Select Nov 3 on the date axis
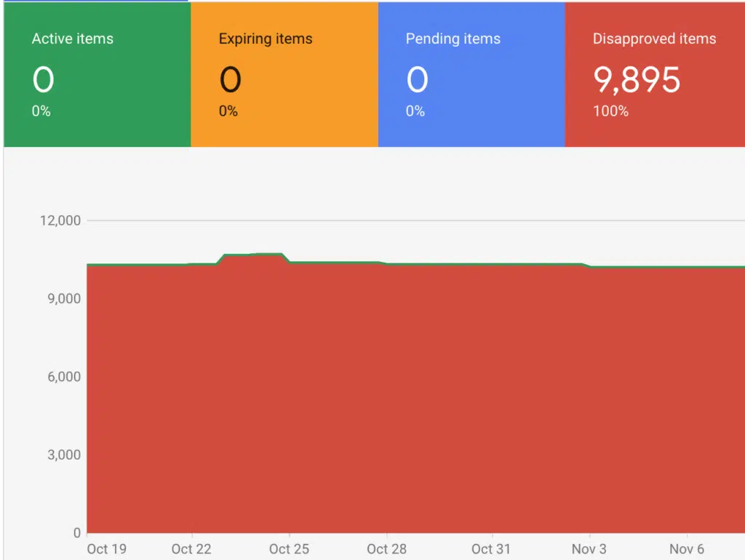Screen dimensions: 745x560 coord(589,548)
